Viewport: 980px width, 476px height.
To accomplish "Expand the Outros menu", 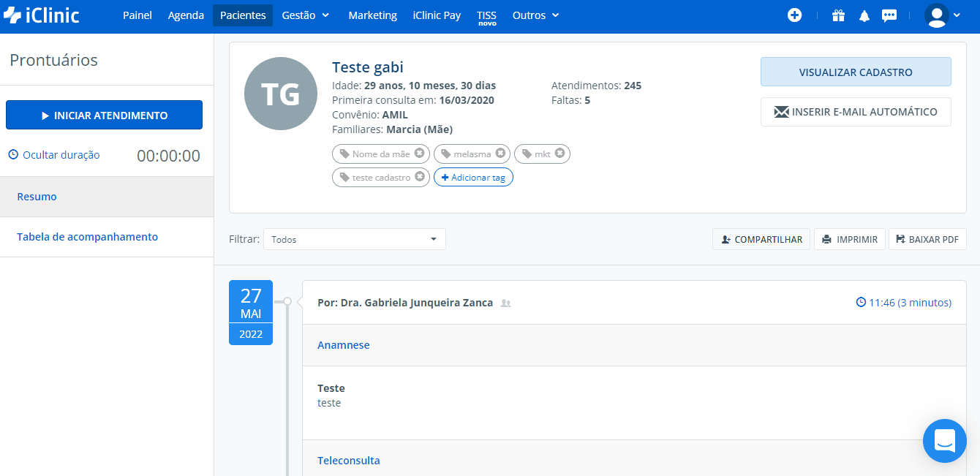I will tap(535, 15).
